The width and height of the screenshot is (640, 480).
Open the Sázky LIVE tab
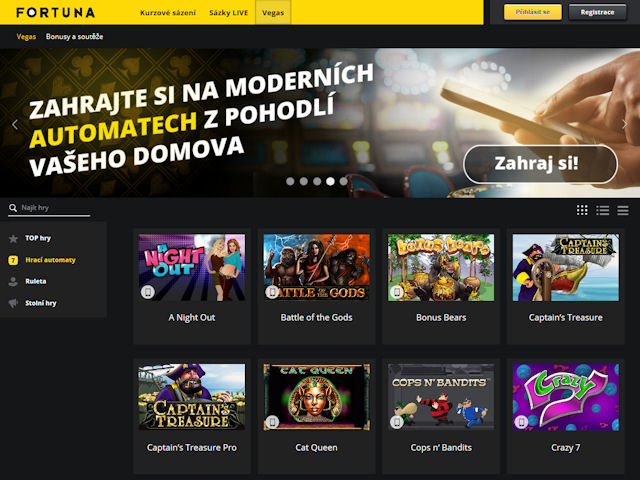pos(229,13)
